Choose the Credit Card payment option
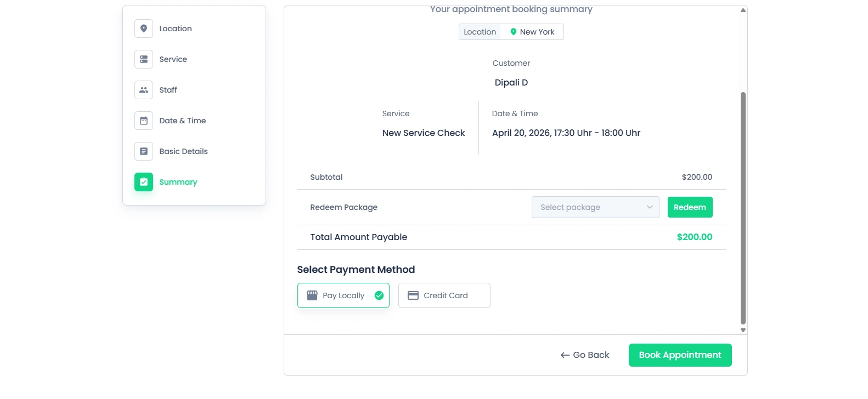 click(x=444, y=295)
